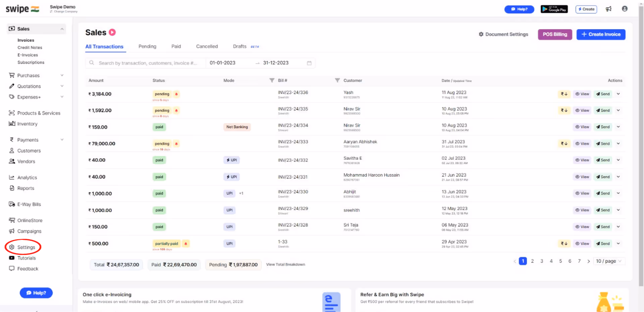Open E-Invoices under Sales
The image size is (644, 312).
pos(28,55)
